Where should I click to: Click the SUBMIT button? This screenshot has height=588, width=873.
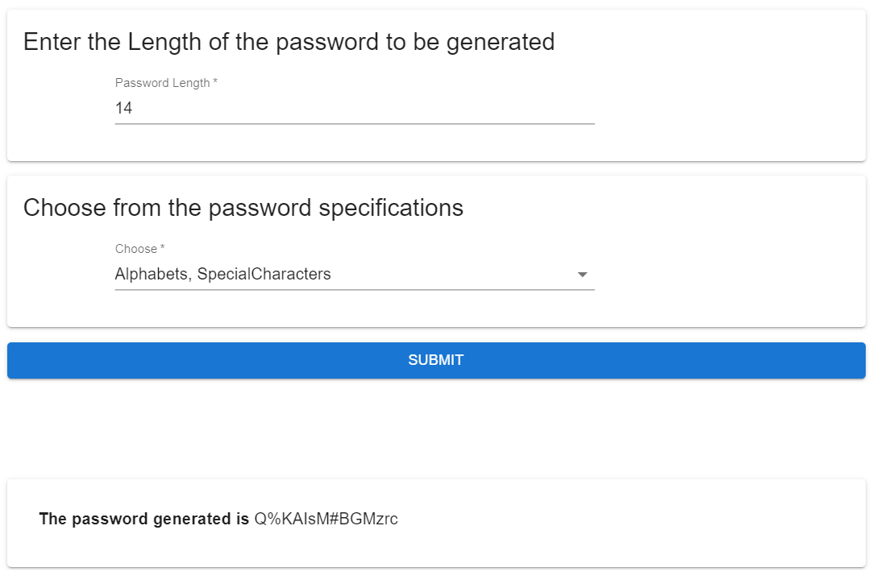point(436,360)
